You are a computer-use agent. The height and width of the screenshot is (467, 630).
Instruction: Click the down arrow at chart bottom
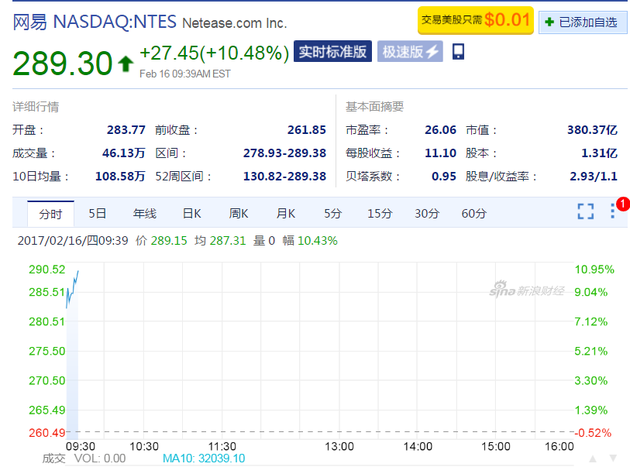coord(613,459)
